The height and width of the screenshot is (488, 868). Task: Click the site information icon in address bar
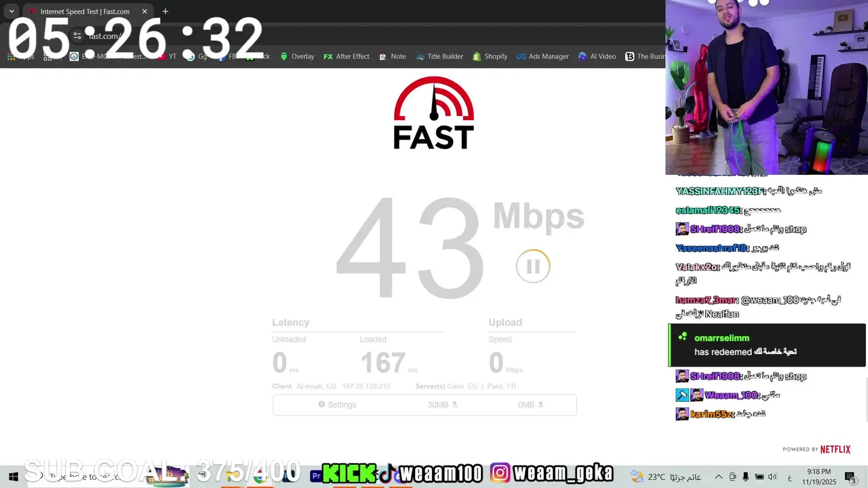pos(78,36)
